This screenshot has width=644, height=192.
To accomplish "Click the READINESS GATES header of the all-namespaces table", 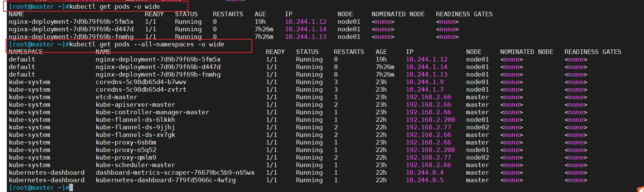I will click(x=593, y=52).
